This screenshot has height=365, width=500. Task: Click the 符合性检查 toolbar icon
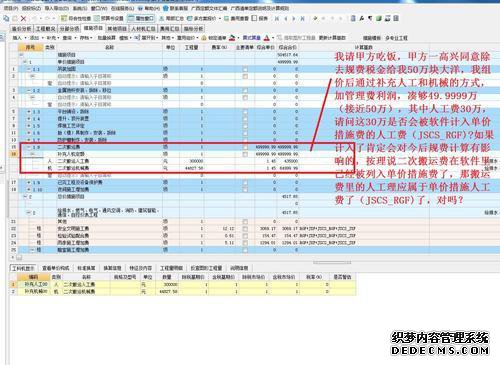75,19
